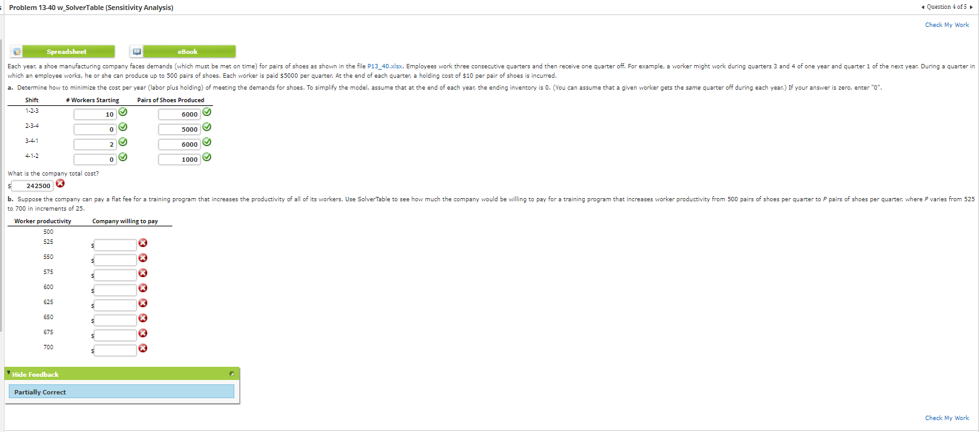This screenshot has height=432, width=980.
Task: Click willing-to-pay field for productivity 550
Action: (x=115, y=260)
